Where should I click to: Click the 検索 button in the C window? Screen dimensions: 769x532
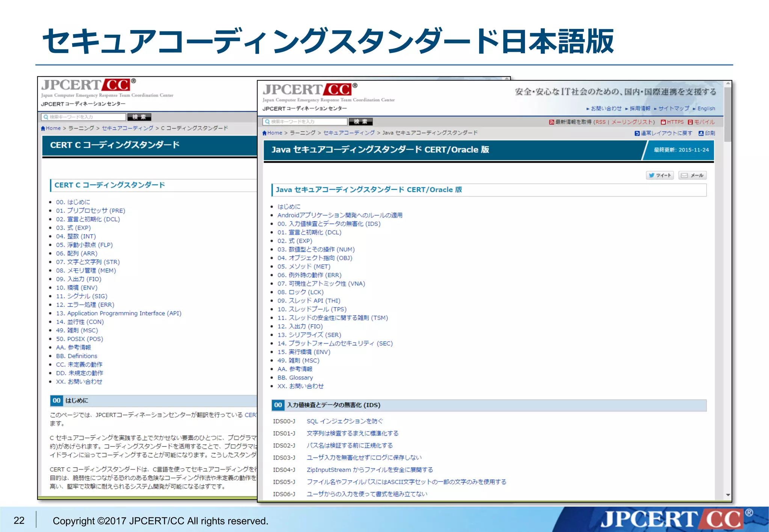139,117
